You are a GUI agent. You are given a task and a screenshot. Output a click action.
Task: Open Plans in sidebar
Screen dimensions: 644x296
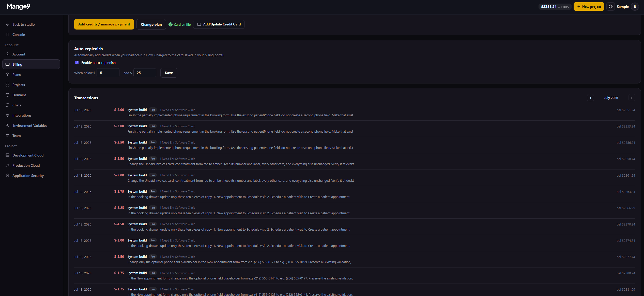pos(31,75)
